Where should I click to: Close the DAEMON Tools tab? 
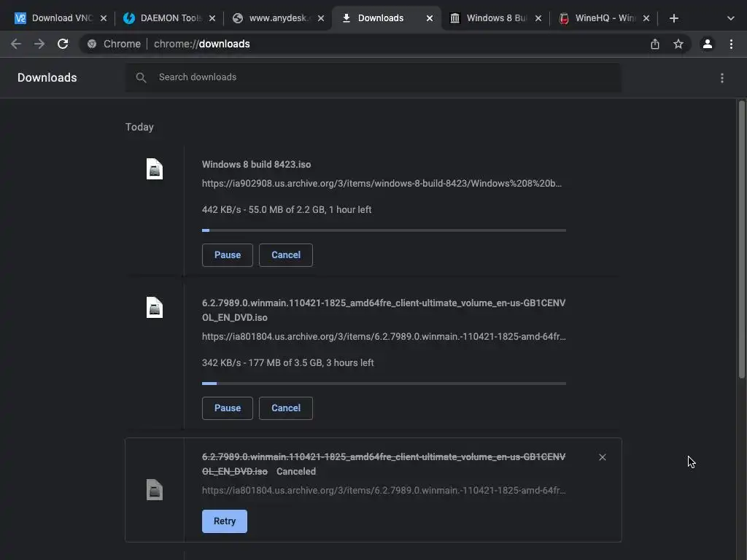click(x=212, y=18)
